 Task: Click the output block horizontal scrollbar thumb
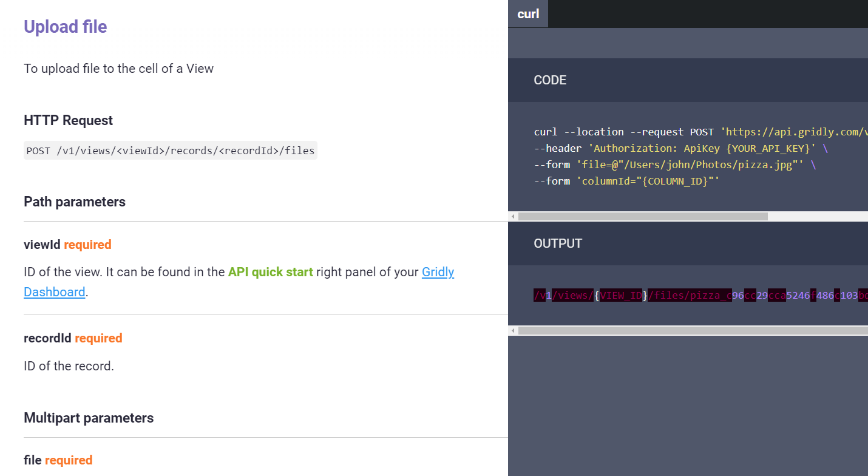(x=693, y=330)
